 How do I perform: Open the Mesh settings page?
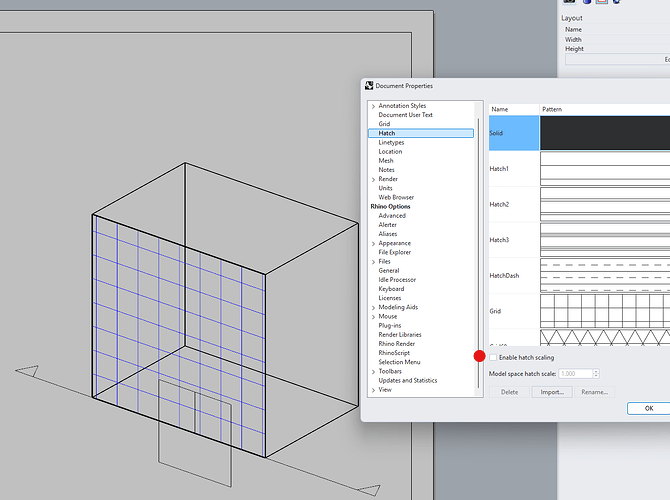click(385, 161)
